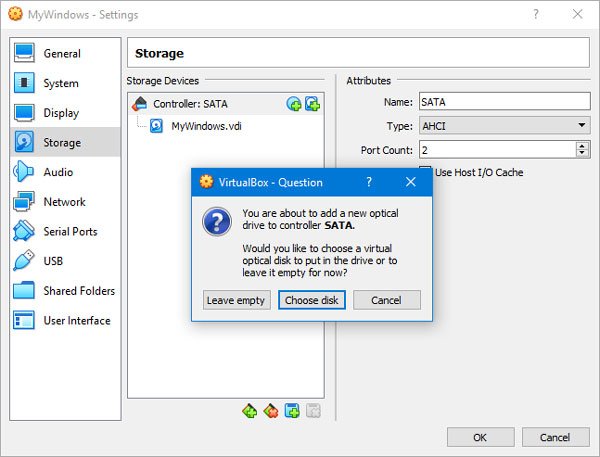Open the Network settings section

click(x=64, y=202)
